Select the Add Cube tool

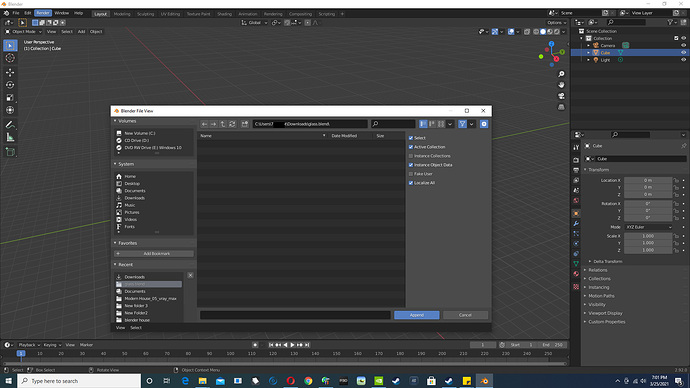pyautogui.click(x=10, y=152)
